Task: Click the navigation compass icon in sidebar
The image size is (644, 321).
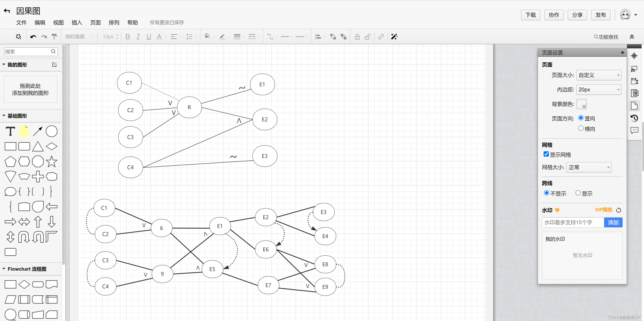Action: (x=634, y=56)
